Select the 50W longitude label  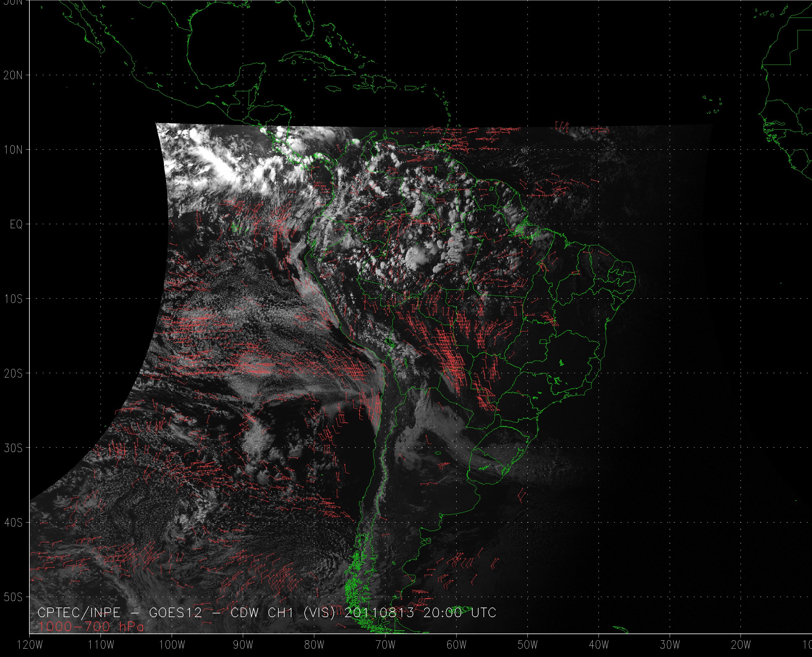(x=528, y=645)
